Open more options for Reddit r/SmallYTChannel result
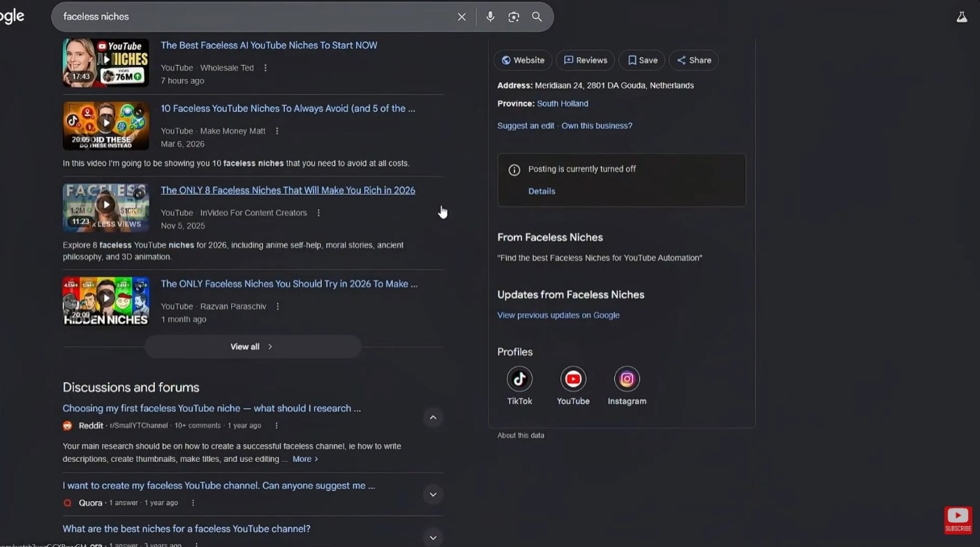Viewport: 980px width, 547px height. point(276,425)
